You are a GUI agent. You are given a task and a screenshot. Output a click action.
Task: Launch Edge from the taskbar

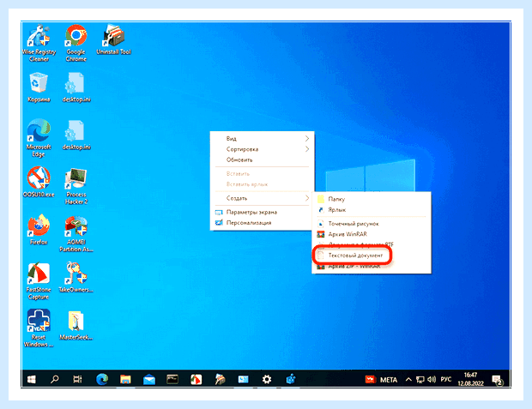[102, 379]
